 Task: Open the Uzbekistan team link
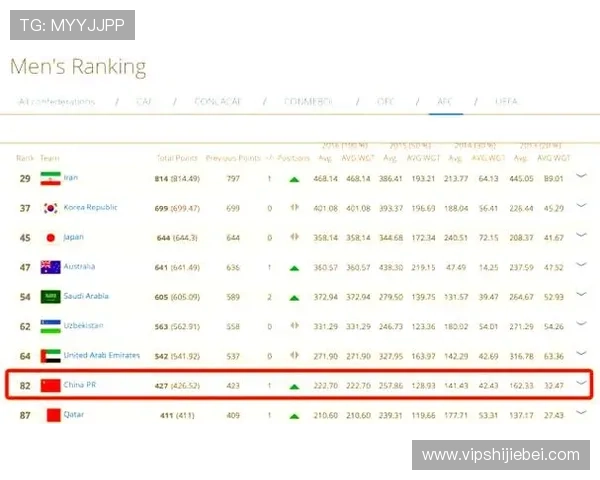coord(83,326)
